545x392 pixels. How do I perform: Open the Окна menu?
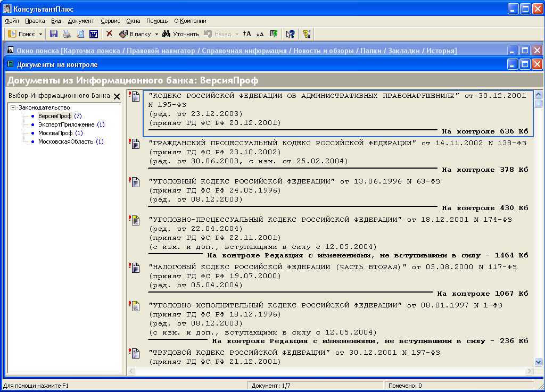(x=133, y=21)
